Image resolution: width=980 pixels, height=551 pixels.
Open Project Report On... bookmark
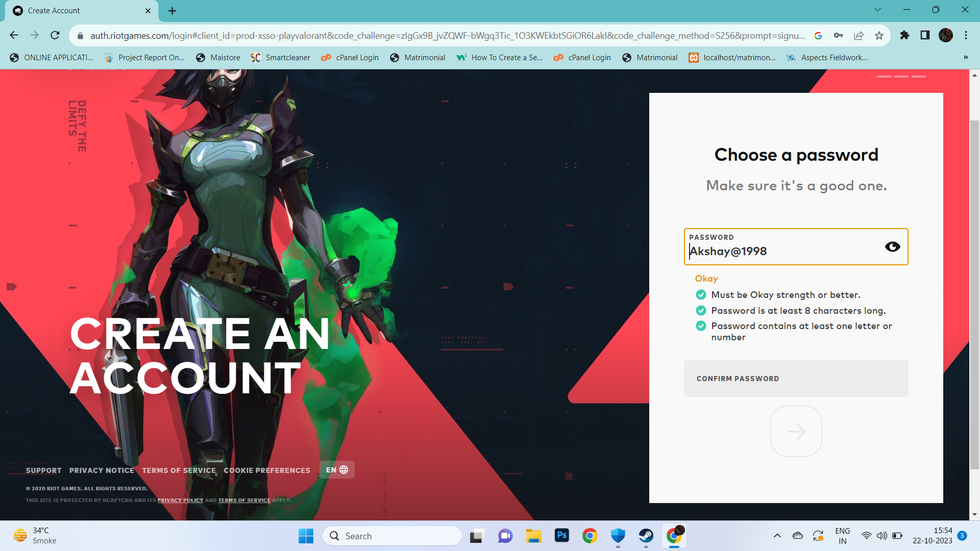[144, 58]
